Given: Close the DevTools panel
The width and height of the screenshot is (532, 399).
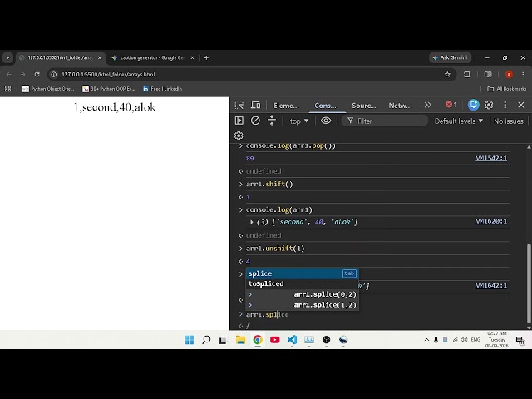Looking at the screenshot, I should click(521, 105).
